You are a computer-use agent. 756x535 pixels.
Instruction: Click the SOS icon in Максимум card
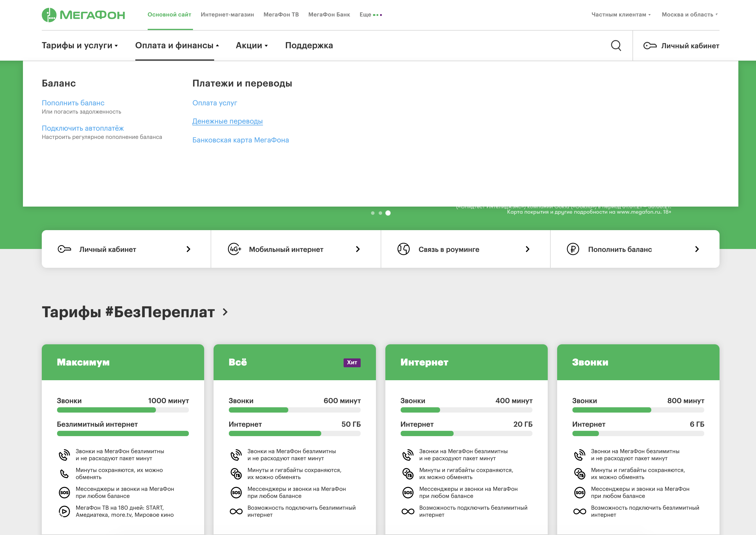pos(64,493)
